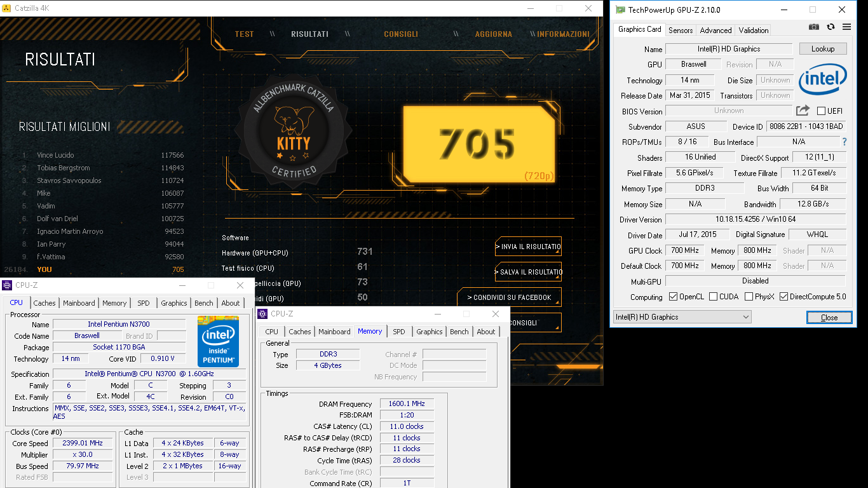Switch to the Sensors tab in GPU-Z

click(x=681, y=30)
